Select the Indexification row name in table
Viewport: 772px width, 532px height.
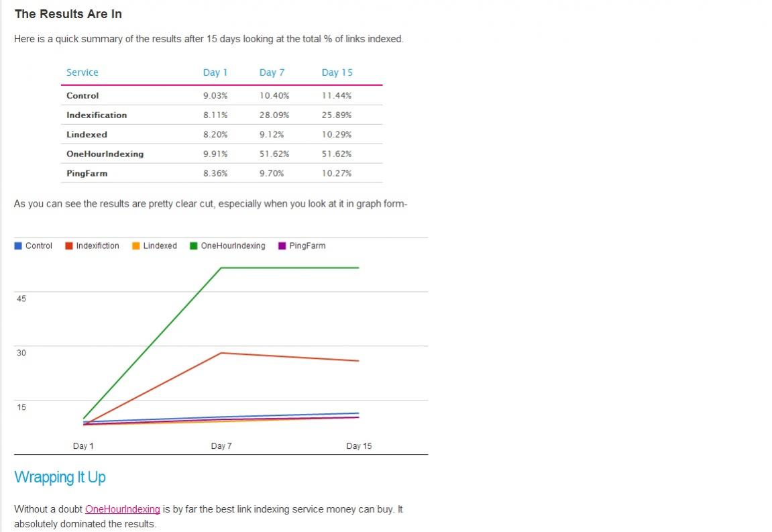(x=97, y=115)
